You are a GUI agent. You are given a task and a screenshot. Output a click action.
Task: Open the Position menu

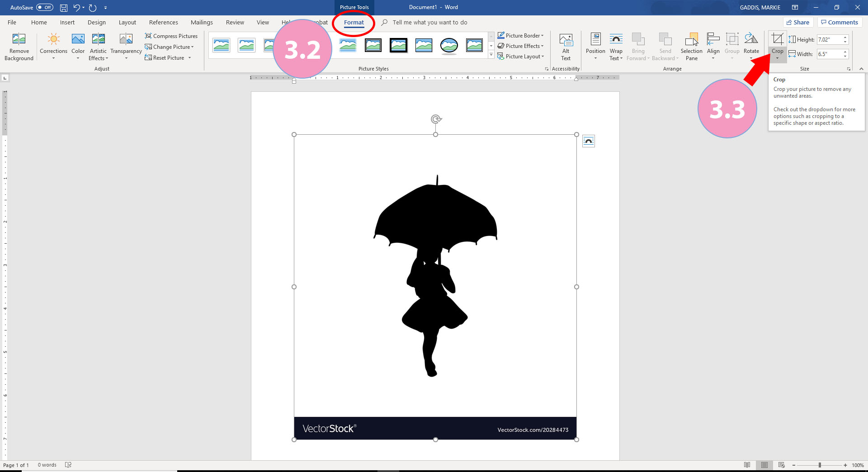click(x=595, y=47)
